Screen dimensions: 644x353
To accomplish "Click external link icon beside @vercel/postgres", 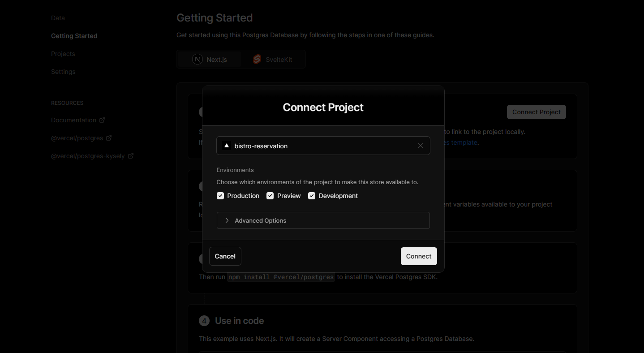I will (109, 138).
